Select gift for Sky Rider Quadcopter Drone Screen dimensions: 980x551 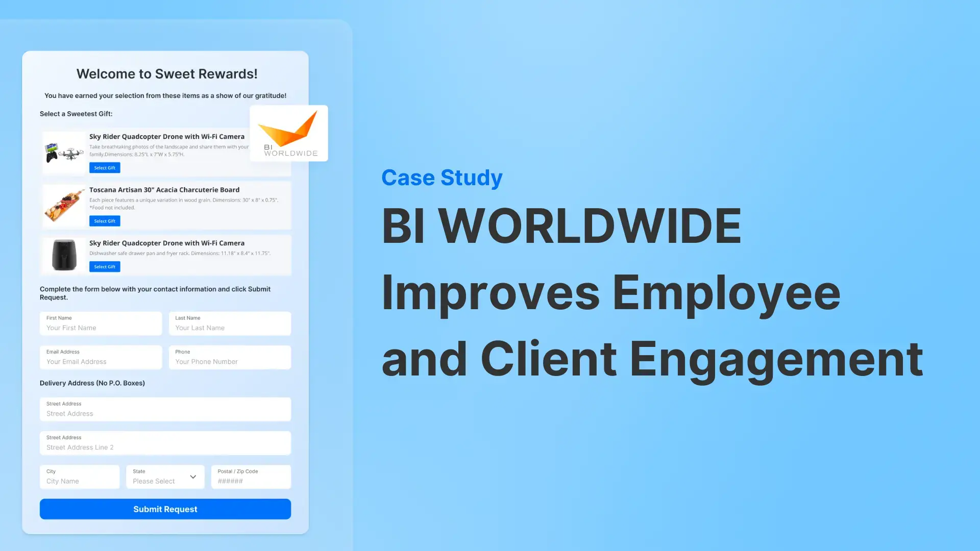click(x=104, y=167)
